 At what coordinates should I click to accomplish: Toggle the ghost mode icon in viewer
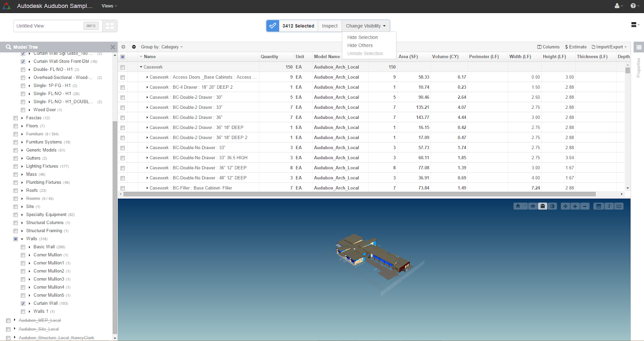[543, 206]
